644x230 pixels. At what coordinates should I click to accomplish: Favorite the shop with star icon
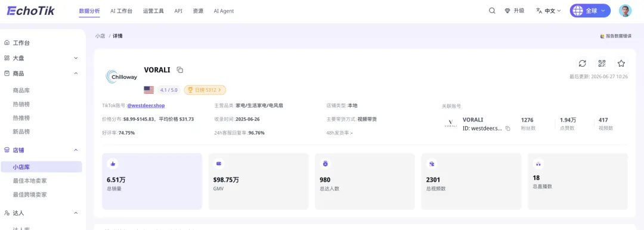coord(621,63)
